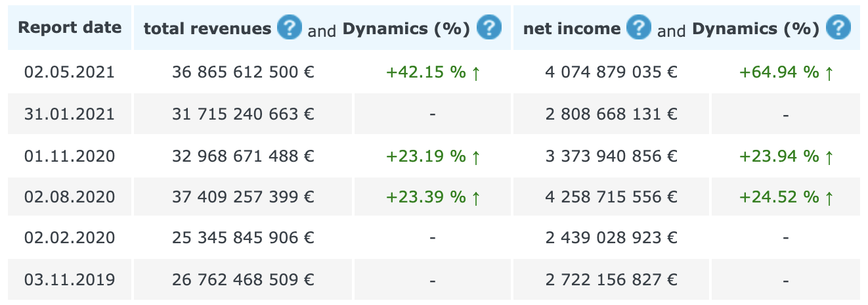Click the +64.94 % net income dynamics

(x=787, y=72)
